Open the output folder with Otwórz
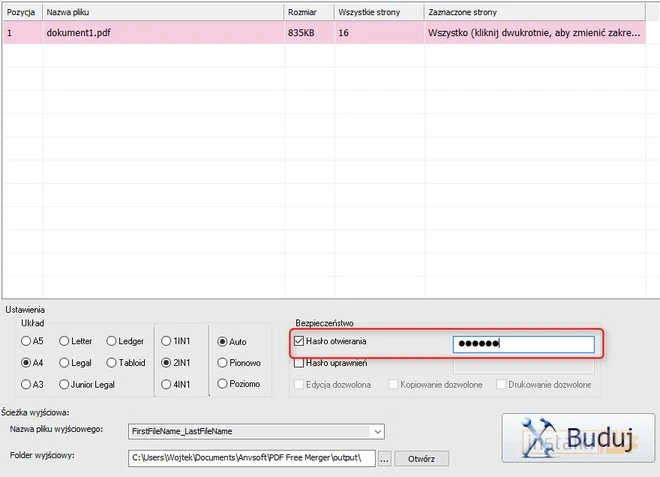Image resolution: width=660 pixels, height=477 pixels. pos(419,458)
